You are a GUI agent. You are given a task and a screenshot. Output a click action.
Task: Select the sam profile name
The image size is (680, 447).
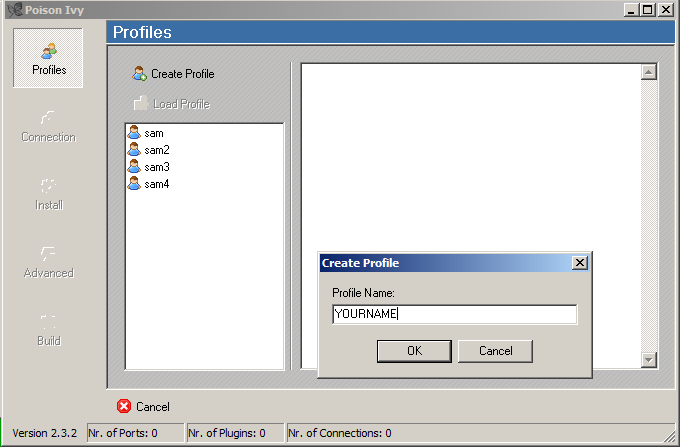point(154,133)
